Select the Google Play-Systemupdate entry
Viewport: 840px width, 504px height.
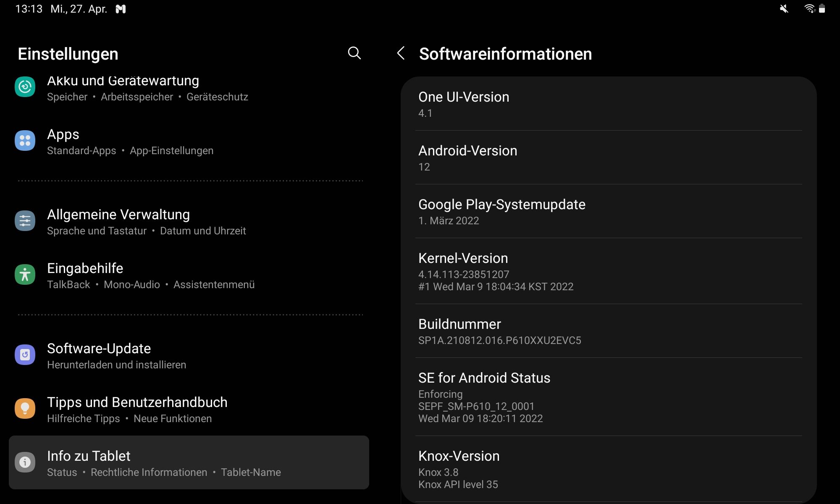click(609, 211)
